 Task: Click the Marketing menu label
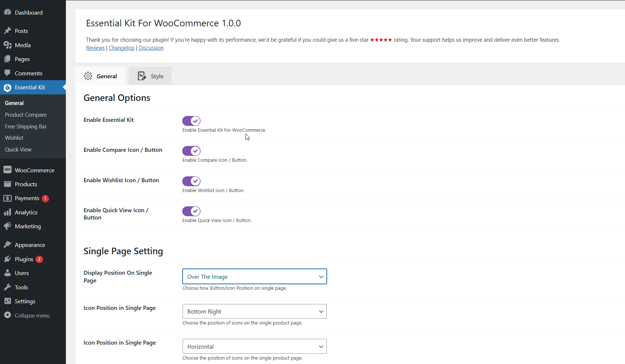[28, 226]
